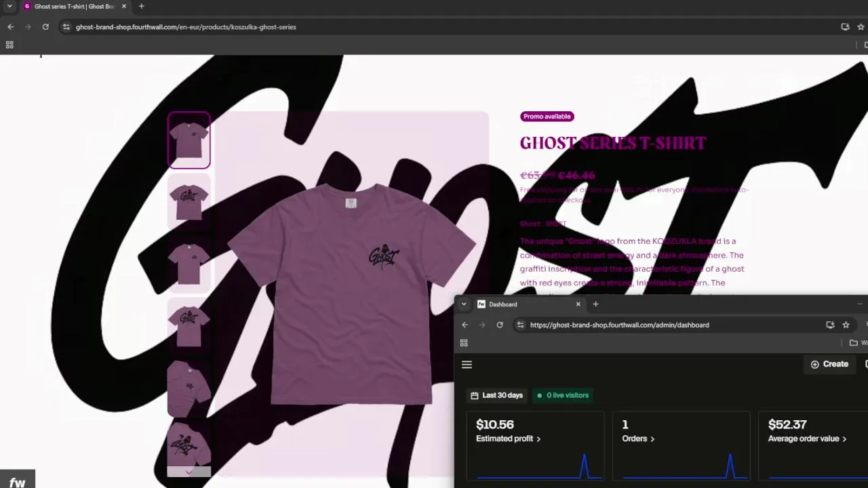
Task: Open the Estimated profit details link
Action: point(509,439)
